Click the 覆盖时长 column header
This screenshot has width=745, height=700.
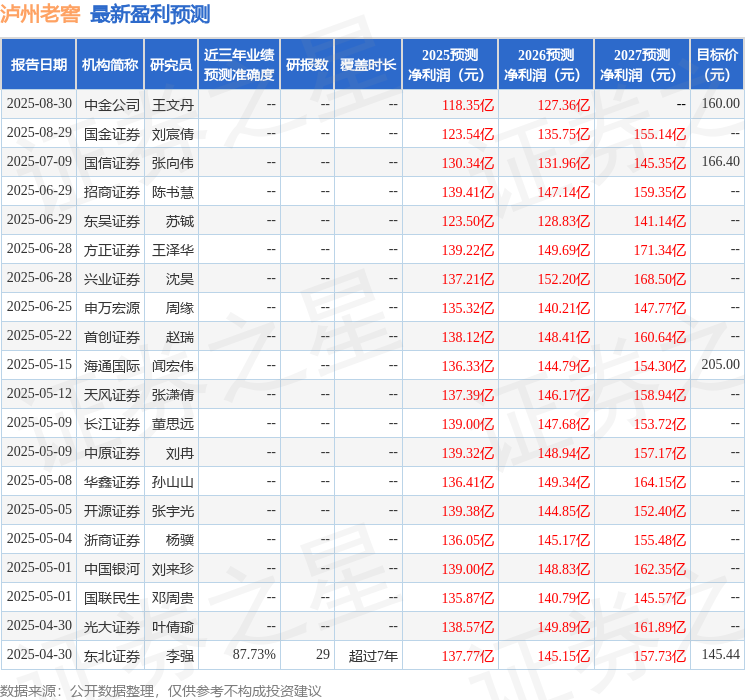pos(368,65)
